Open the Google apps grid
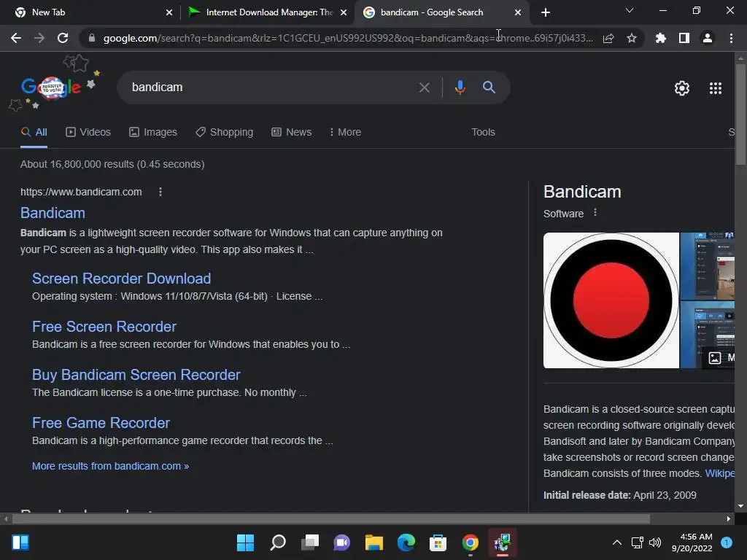This screenshot has height=560, width=747. (716, 88)
